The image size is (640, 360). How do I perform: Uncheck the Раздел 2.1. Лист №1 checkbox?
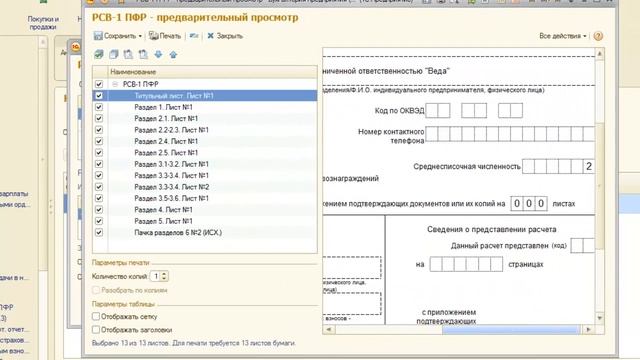click(99, 118)
